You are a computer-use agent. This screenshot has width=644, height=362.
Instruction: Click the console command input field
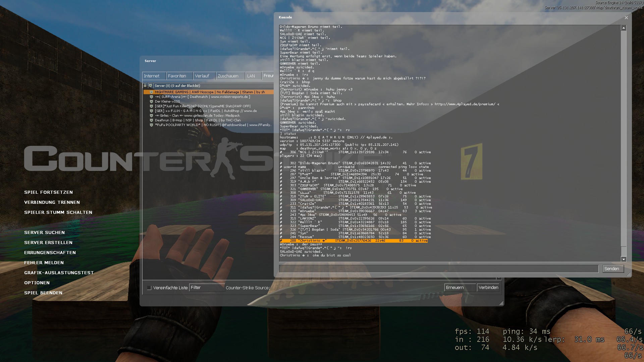(439, 269)
